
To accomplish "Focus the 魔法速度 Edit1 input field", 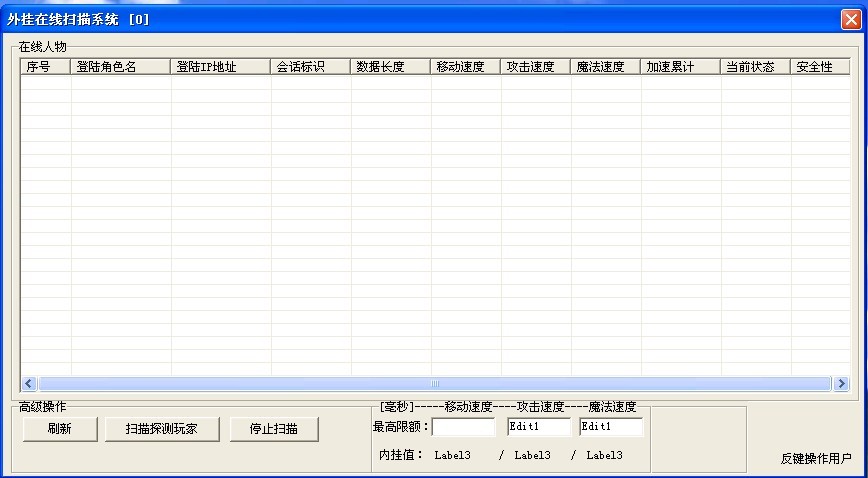I will click(611, 427).
